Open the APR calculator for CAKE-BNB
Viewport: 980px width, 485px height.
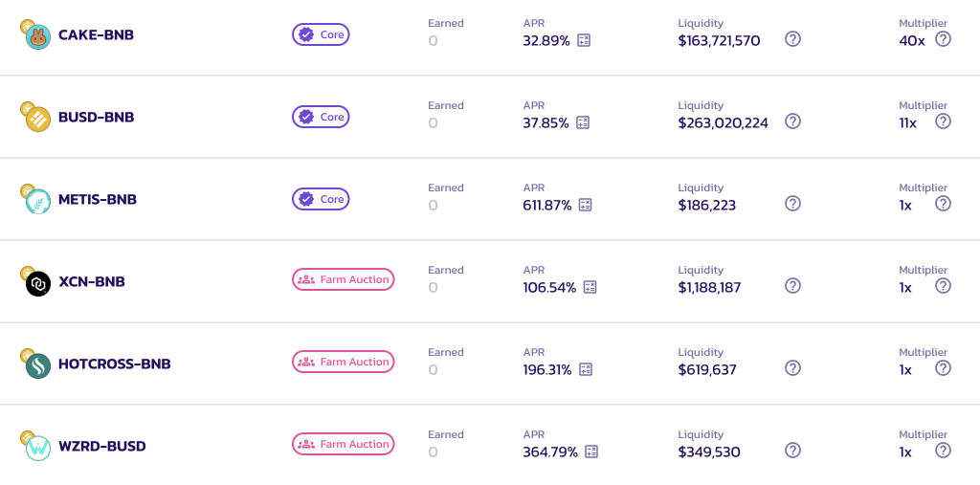tap(584, 40)
